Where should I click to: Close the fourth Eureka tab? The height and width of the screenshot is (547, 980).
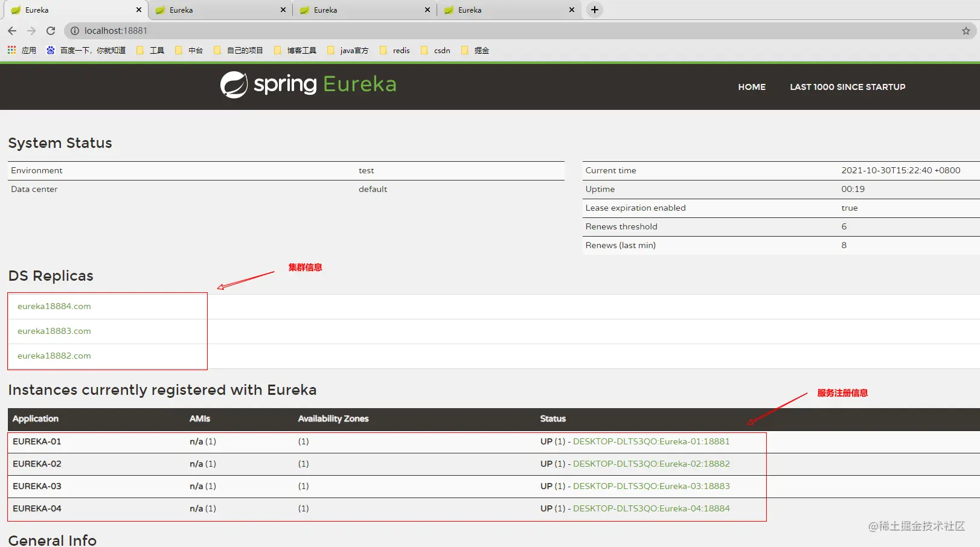coord(572,10)
